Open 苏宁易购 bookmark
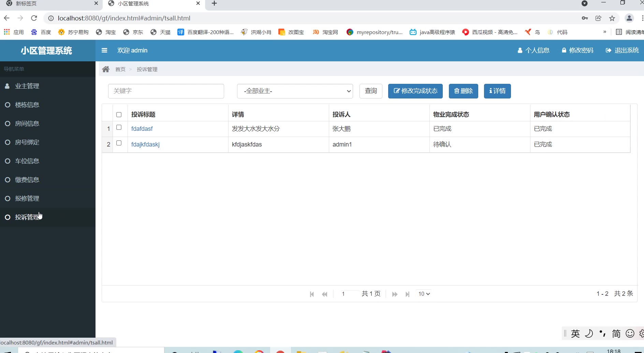 [73, 32]
